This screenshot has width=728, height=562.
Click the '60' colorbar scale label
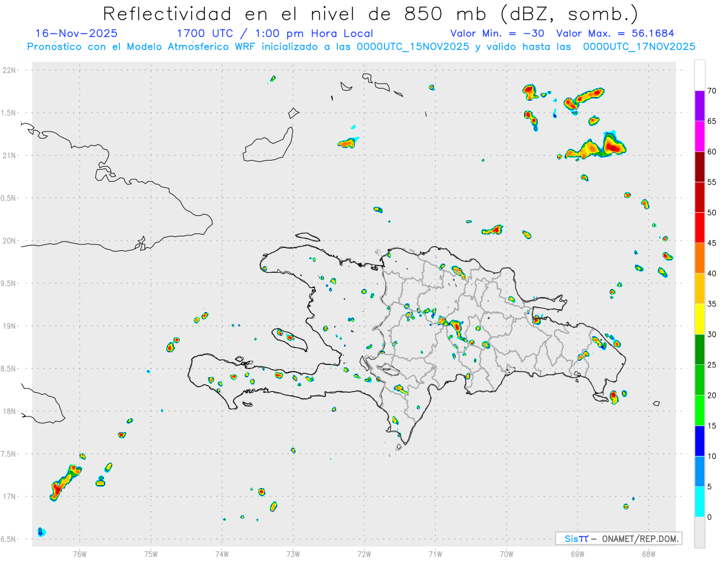(713, 152)
